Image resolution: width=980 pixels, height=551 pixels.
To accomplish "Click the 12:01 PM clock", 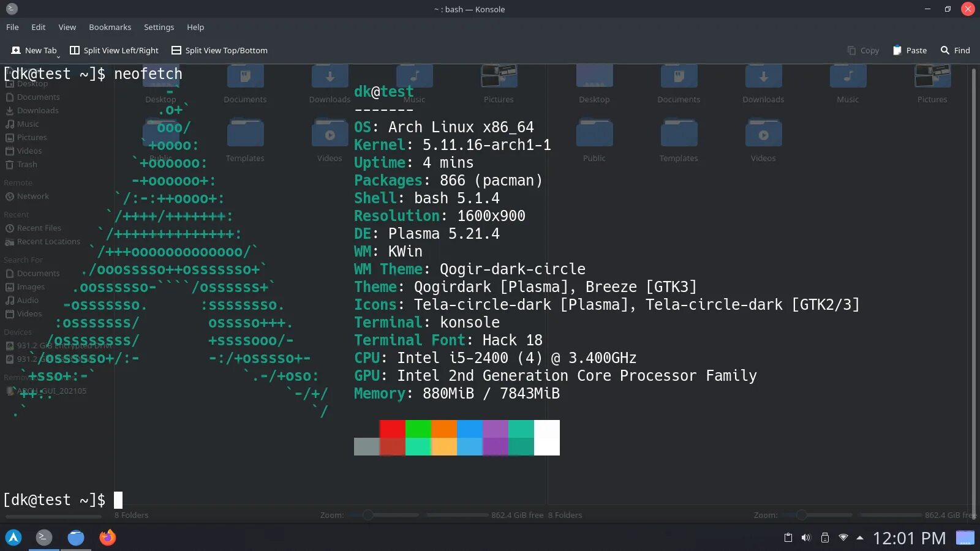I will pyautogui.click(x=909, y=538).
